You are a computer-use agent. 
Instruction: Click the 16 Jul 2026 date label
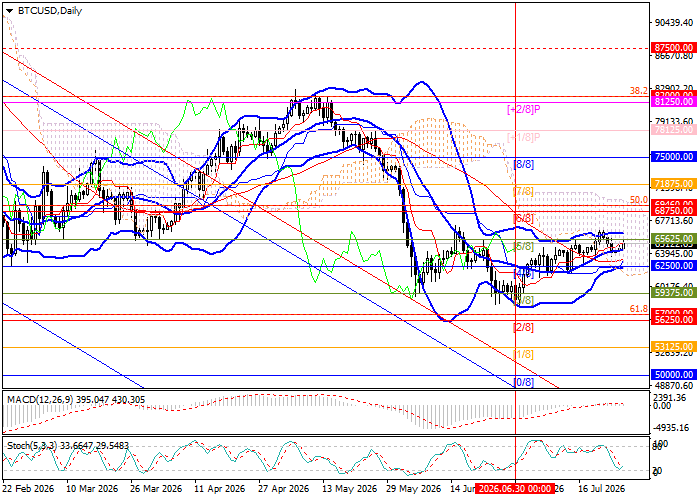click(x=601, y=488)
